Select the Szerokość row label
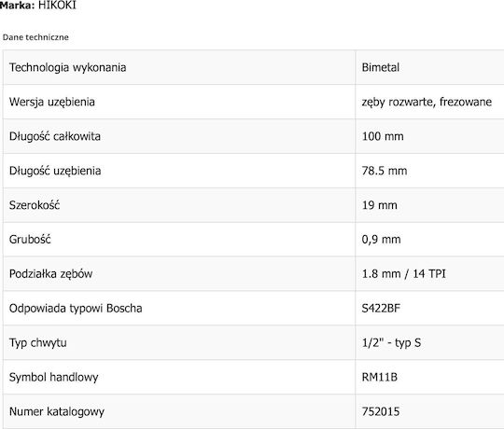The width and height of the screenshot is (504, 429). 35,205
